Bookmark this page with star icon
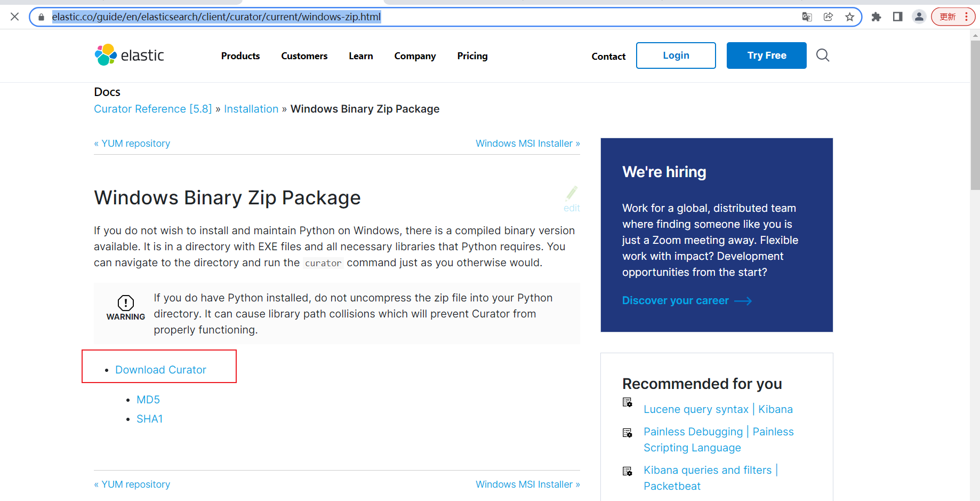The image size is (980, 501). [x=850, y=17]
